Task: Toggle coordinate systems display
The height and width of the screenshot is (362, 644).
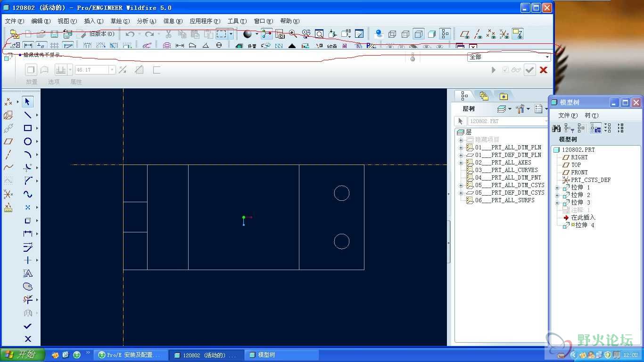Action: [504, 34]
